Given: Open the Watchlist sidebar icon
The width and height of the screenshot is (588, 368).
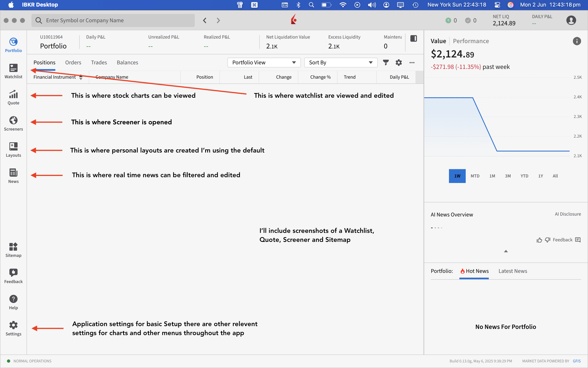Looking at the screenshot, I should [x=13, y=71].
